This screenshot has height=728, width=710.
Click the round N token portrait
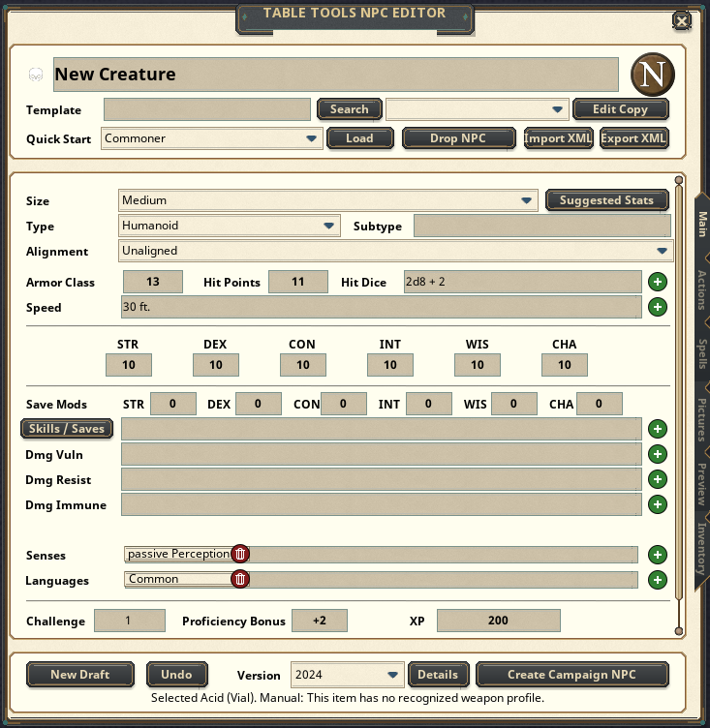click(653, 75)
